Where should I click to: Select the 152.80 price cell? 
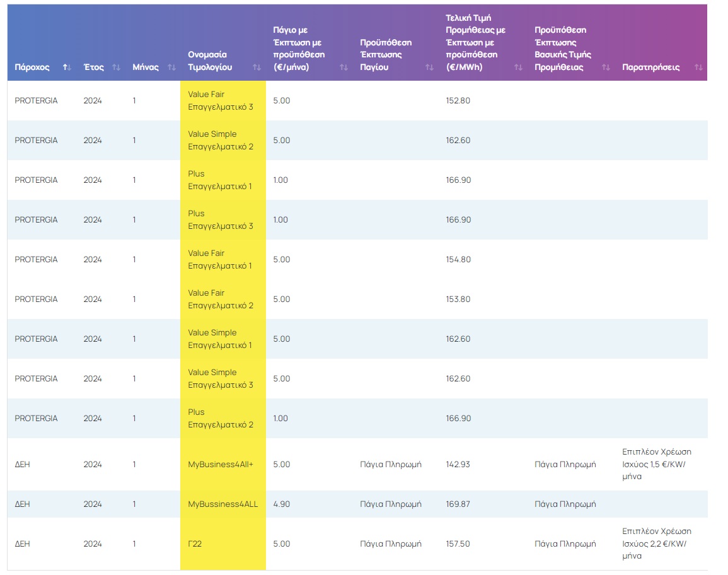pos(458,101)
